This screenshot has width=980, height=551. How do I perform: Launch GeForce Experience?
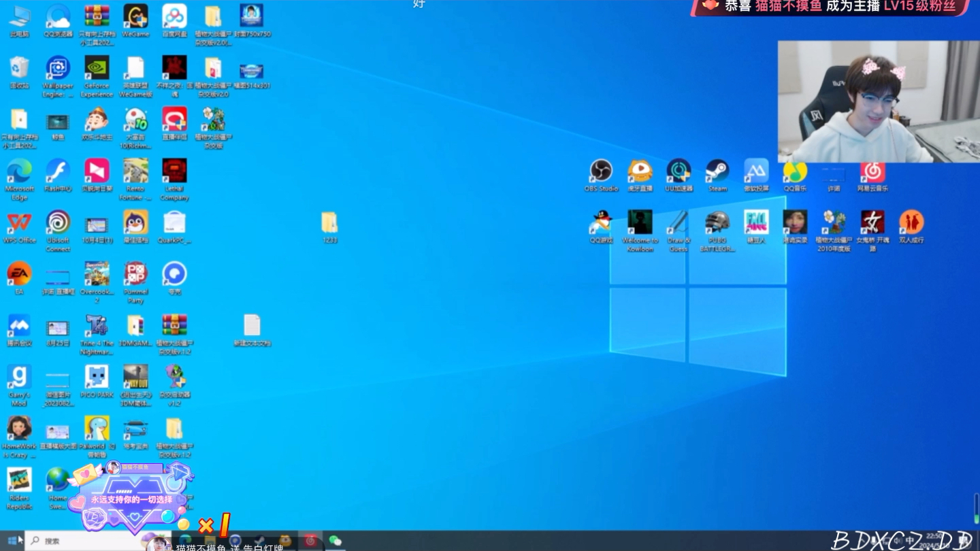pos(97,77)
